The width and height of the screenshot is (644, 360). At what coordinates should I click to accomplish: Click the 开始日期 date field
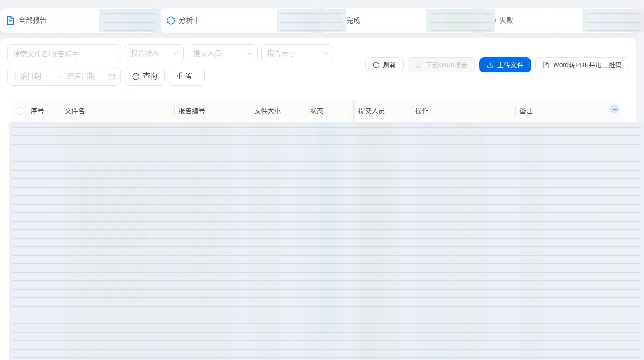(32, 76)
